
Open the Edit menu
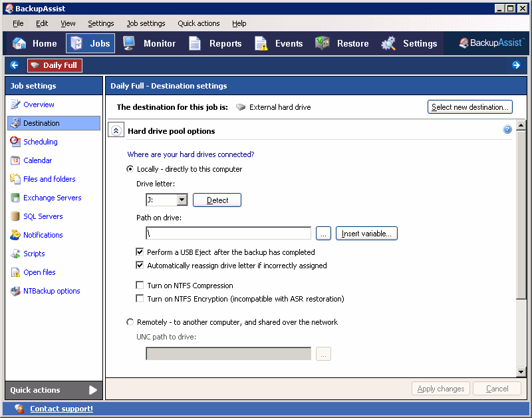pos(42,23)
